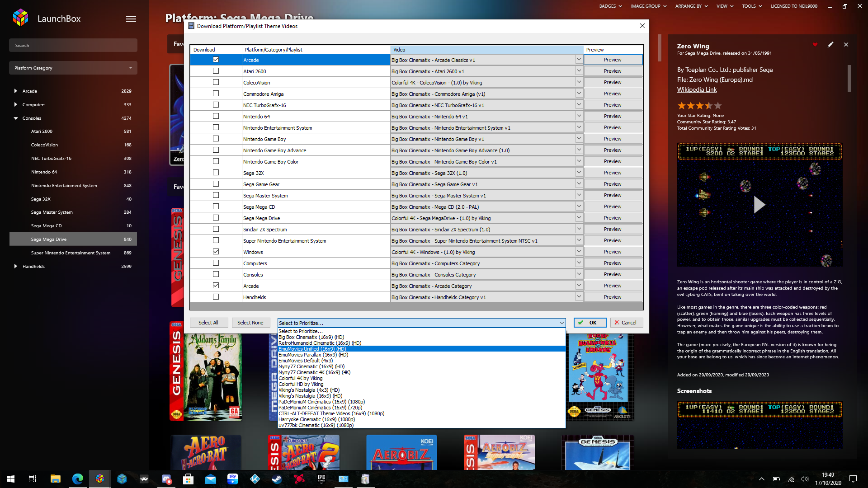
Task: Uncheck the Windows download checkbox
Action: [216, 252]
